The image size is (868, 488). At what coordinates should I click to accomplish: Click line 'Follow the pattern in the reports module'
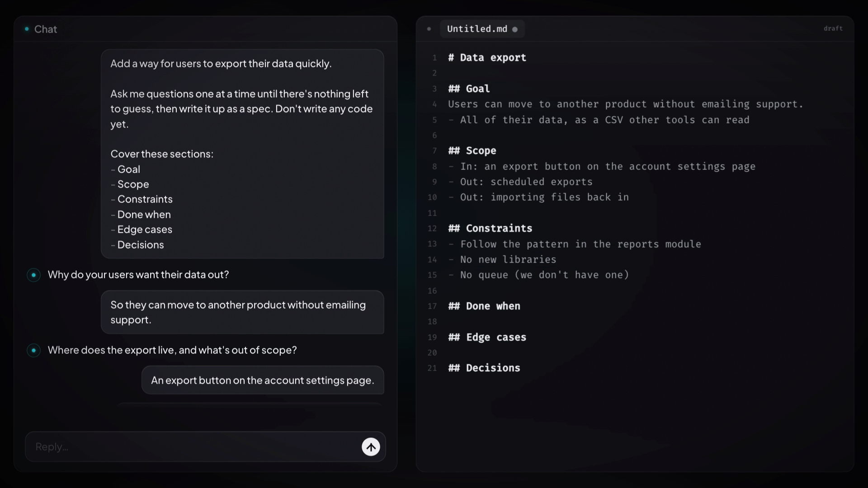point(575,244)
